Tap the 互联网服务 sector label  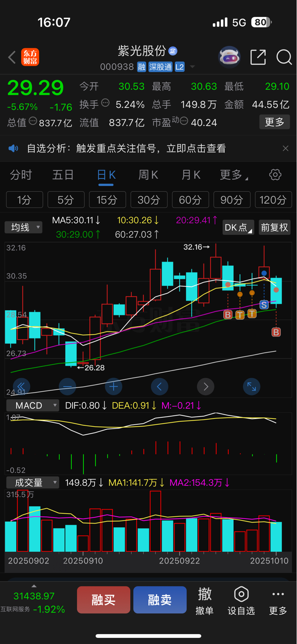(15, 609)
